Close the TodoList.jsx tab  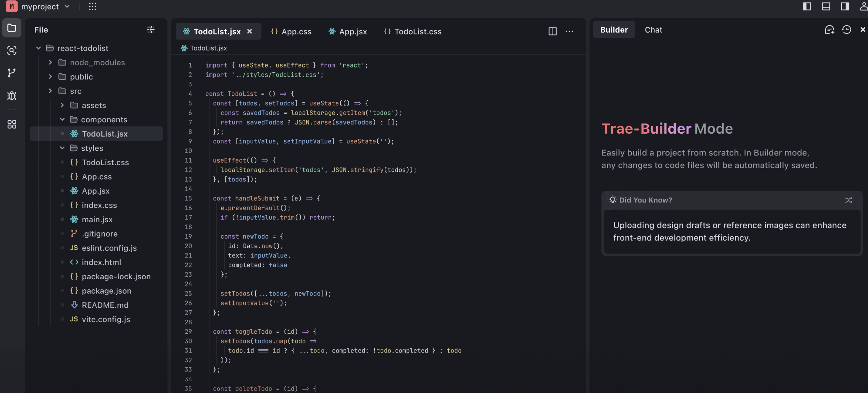(x=249, y=31)
